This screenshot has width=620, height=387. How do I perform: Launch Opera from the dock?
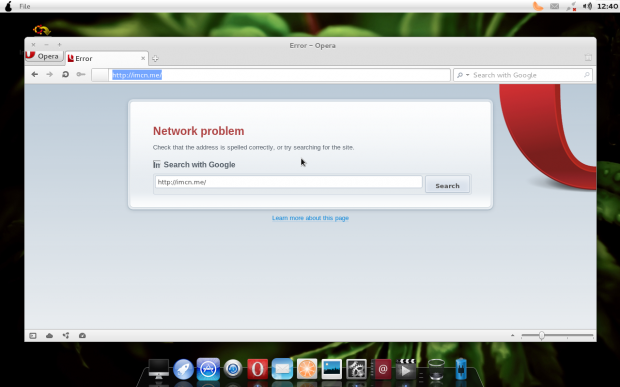[x=257, y=369]
